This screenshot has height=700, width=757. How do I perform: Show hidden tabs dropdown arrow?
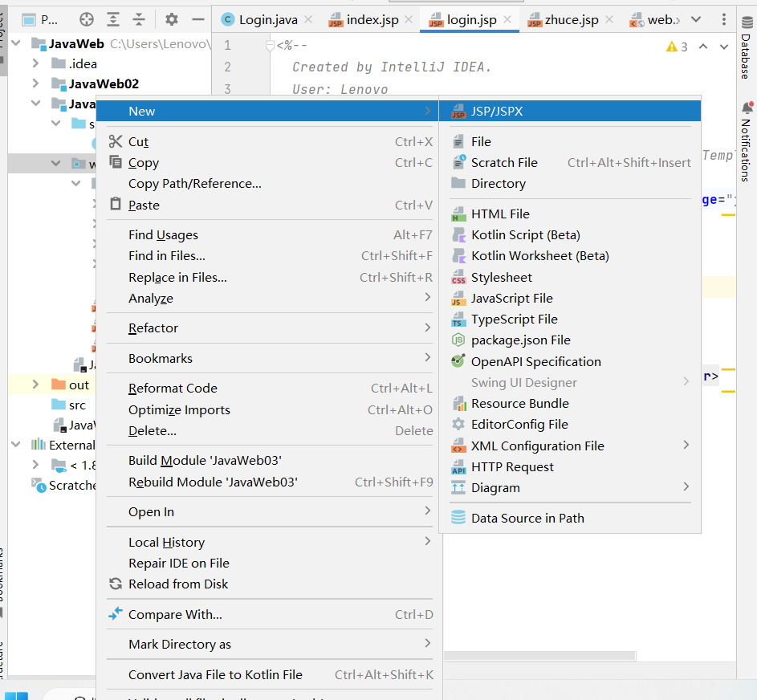click(696, 19)
